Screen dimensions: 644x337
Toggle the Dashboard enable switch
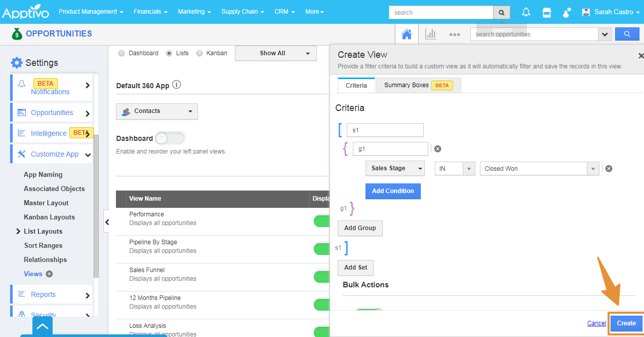[170, 138]
